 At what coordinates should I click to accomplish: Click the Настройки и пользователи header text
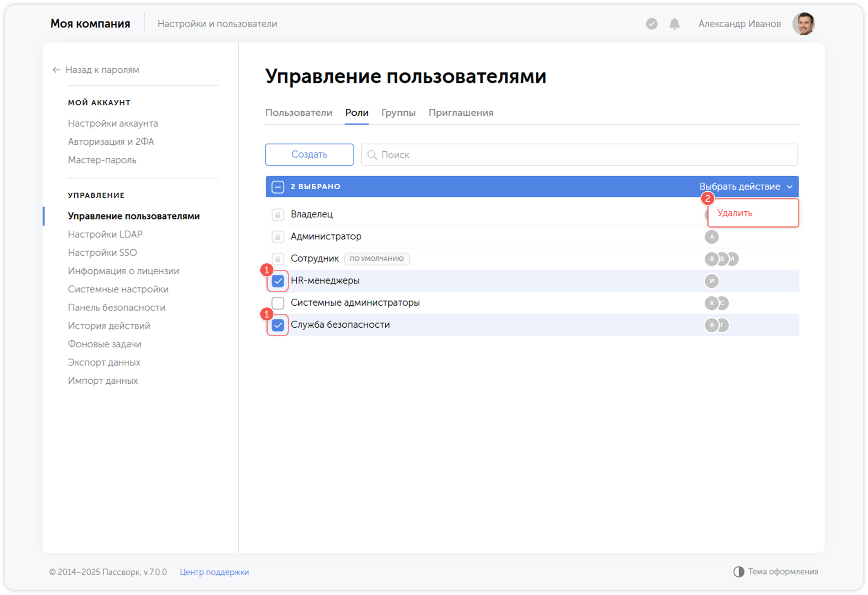coord(217,24)
